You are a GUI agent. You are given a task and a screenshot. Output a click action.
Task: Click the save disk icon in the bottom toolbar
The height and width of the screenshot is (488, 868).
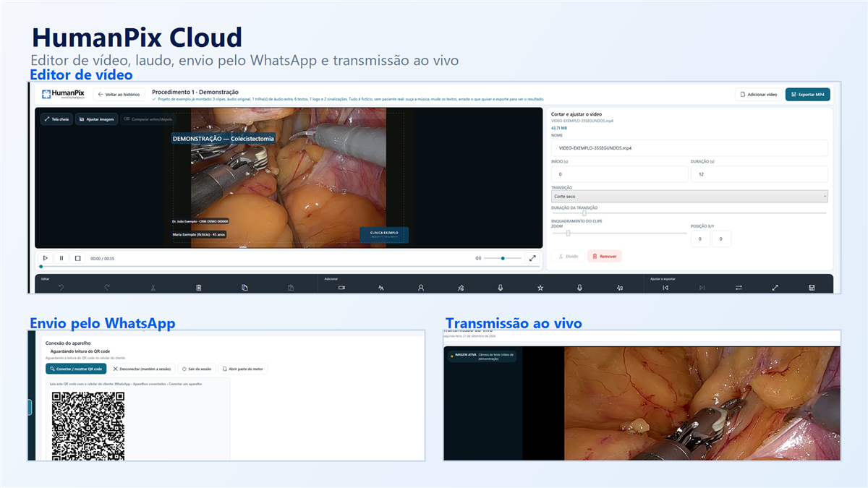point(812,288)
